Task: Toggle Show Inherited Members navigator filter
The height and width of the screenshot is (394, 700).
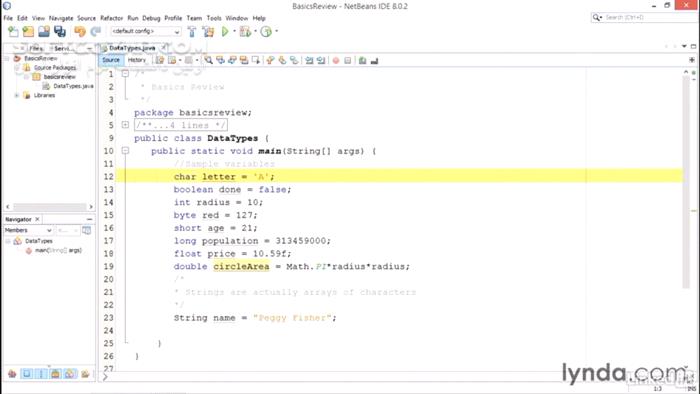Action: 12,374
